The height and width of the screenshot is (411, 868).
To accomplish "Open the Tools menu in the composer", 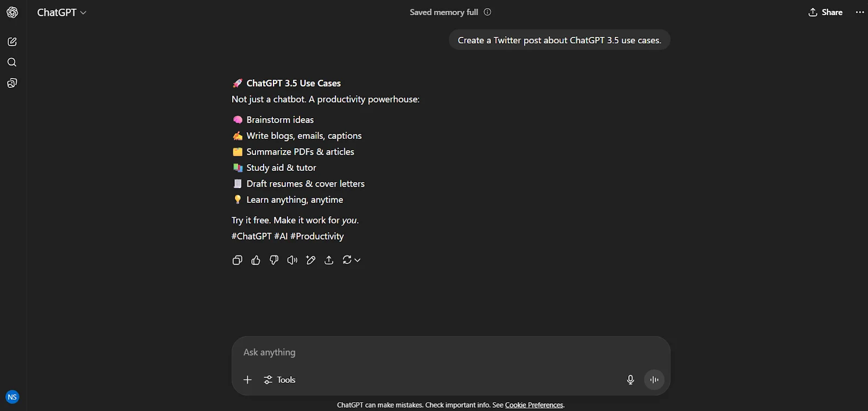I will (x=279, y=380).
